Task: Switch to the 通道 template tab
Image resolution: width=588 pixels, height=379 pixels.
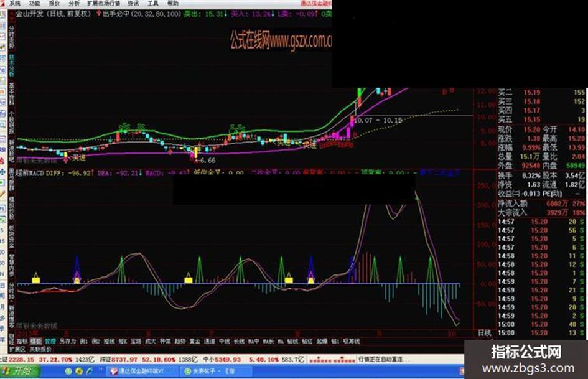Action: tap(209, 341)
